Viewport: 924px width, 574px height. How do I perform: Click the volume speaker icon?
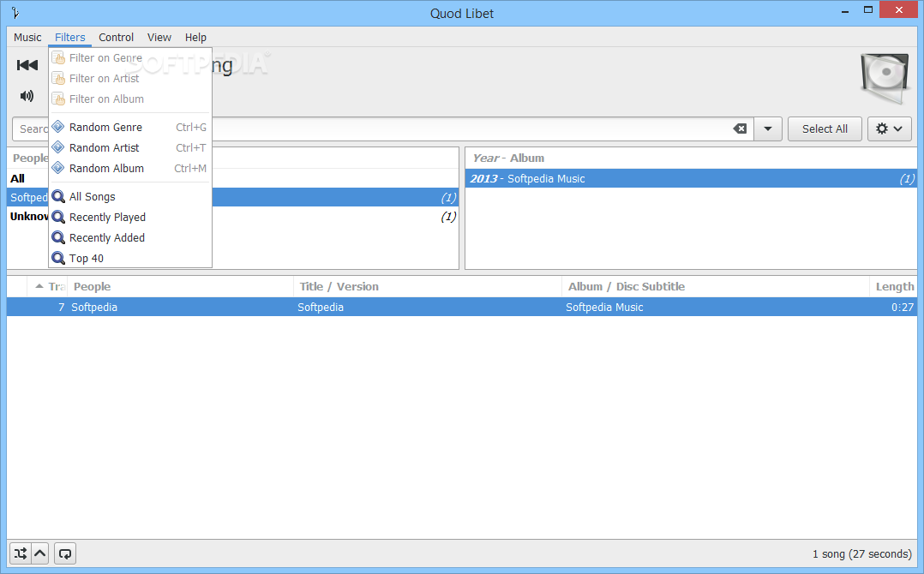click(x=27, y=96)
